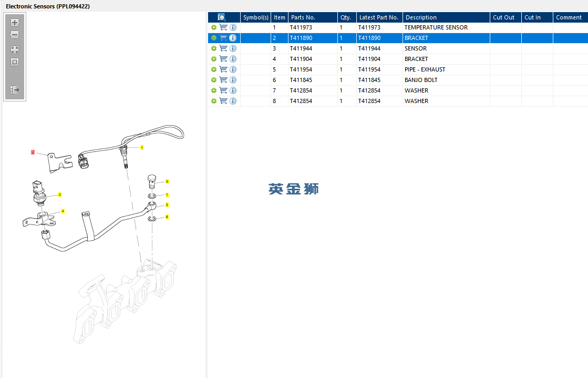Select callout 5 on the diagram

click(167, 205)
